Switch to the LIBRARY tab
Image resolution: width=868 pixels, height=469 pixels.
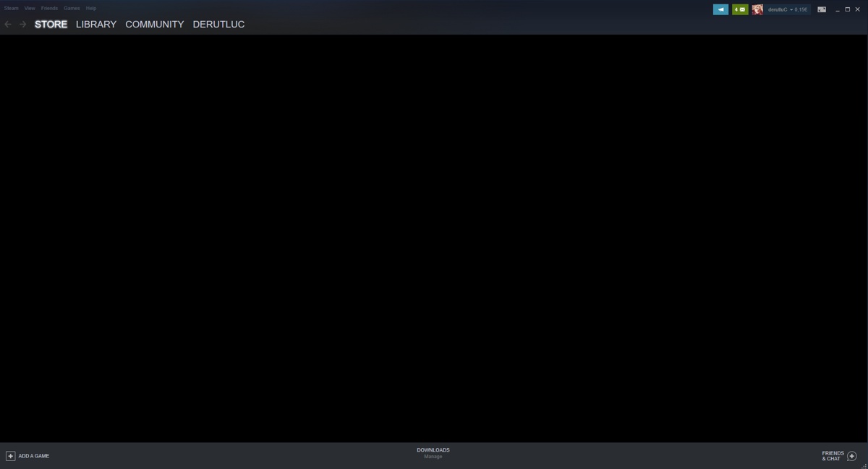(x=96, y=24)
